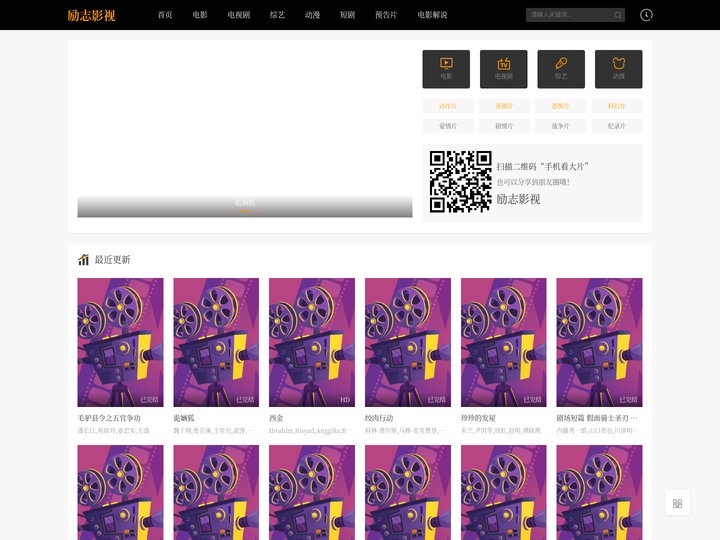Open poster thumbnail for 绞肉行动
Image resolution: width=720 pixels, height=540 pixels.
pos(408,342)
